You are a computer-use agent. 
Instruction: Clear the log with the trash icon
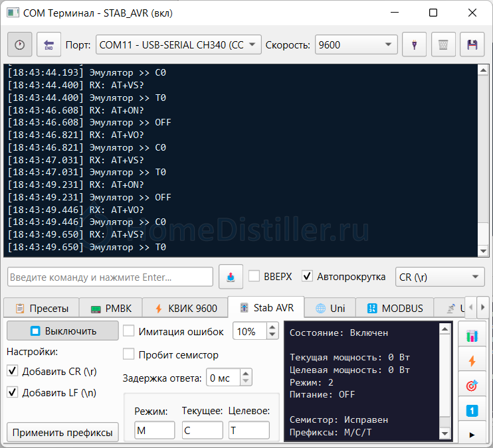(443, 45)
